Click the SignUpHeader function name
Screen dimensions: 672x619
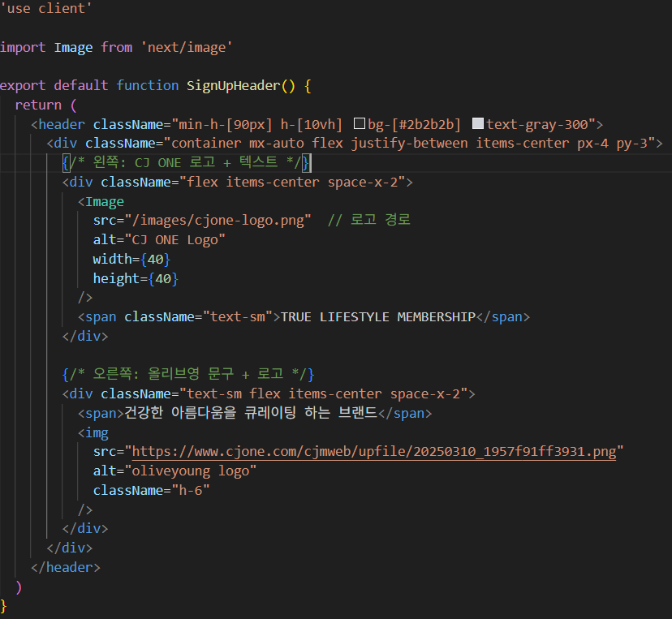point(233,86)
